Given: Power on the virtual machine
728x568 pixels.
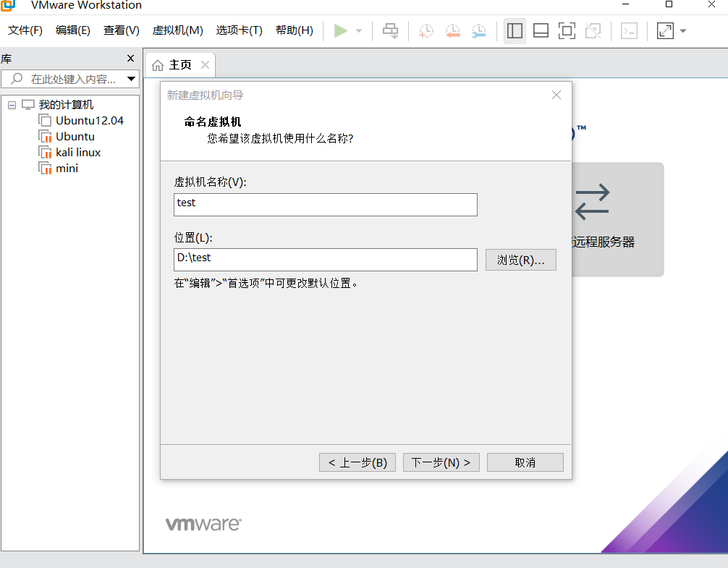Looking at the screenshot, I should pyautogui.click(x=340, y=30).
